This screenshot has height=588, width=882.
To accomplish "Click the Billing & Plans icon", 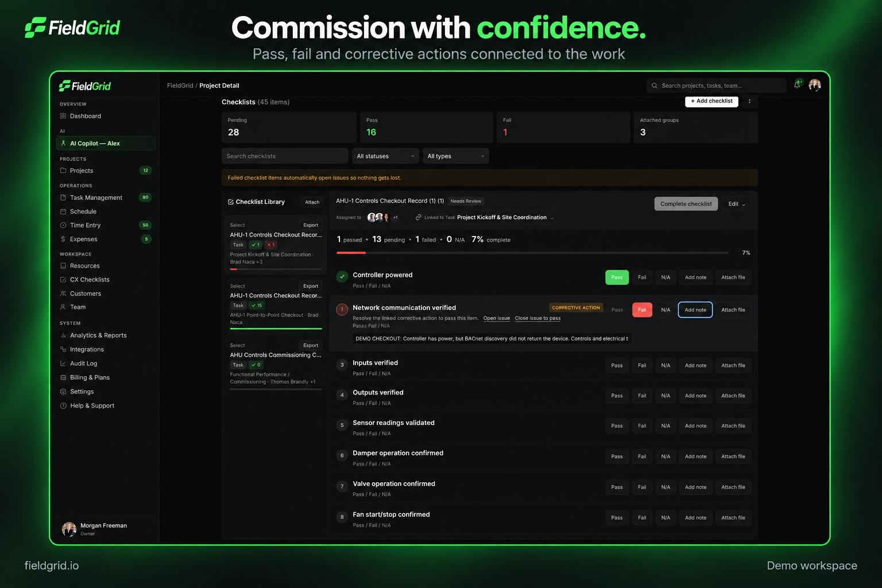I will 63,377.
